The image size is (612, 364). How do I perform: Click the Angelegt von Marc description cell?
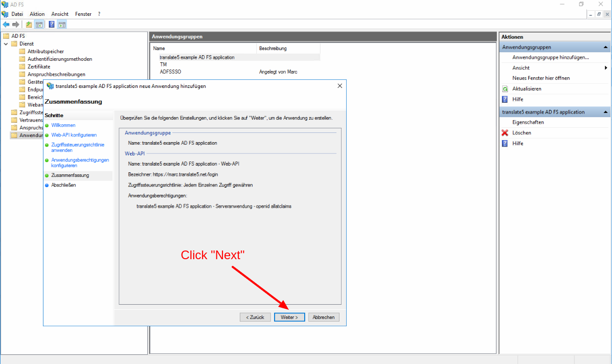[278, 72]
